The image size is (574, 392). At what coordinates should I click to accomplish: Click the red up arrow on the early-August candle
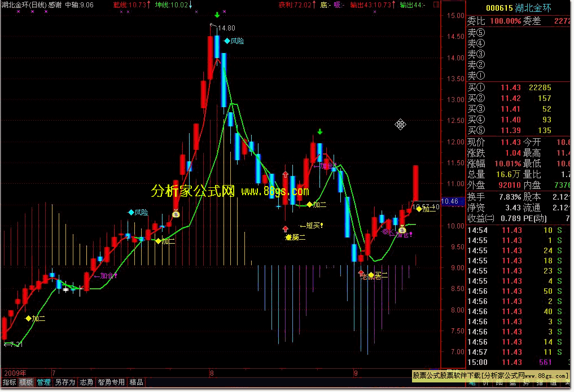click(286, 175)
